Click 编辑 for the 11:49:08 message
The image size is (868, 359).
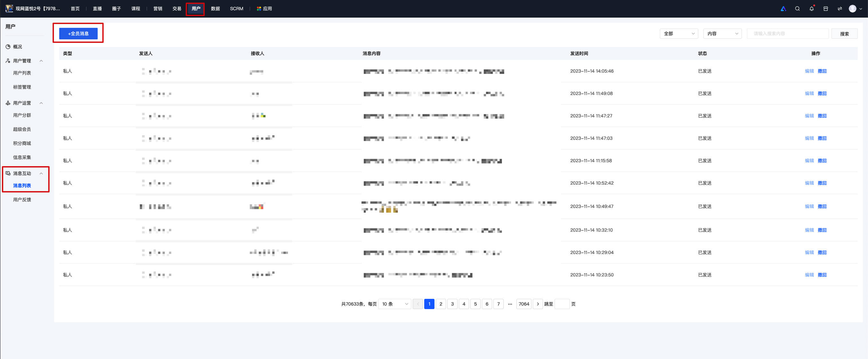point(809,94)
